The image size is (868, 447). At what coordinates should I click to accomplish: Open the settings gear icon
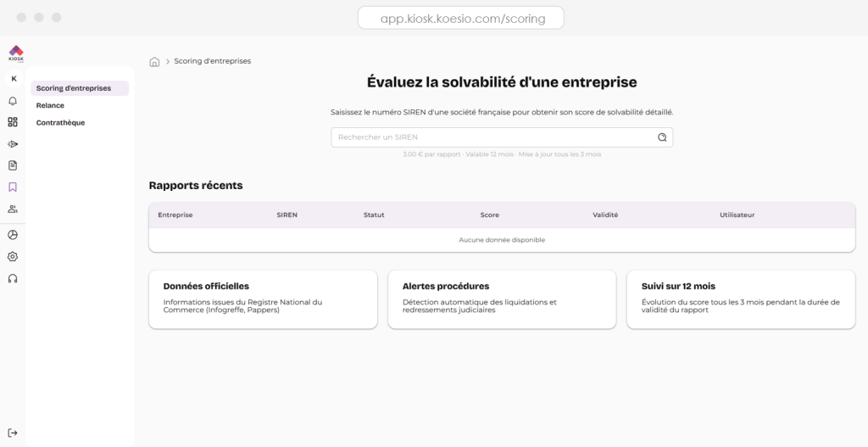[x=13, y=256]
